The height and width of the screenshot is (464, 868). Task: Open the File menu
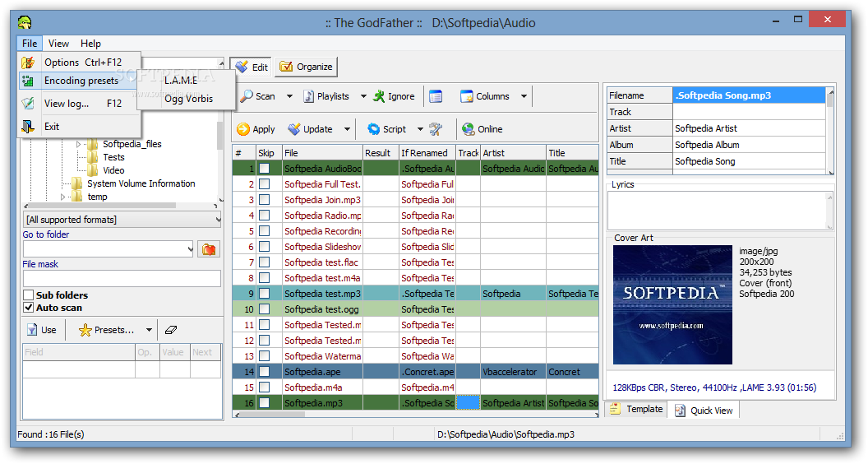coord(30,44)
